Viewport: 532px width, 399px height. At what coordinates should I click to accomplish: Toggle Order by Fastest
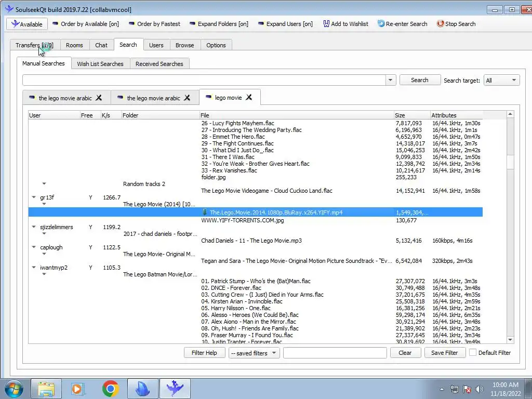(x=154, y=24)
